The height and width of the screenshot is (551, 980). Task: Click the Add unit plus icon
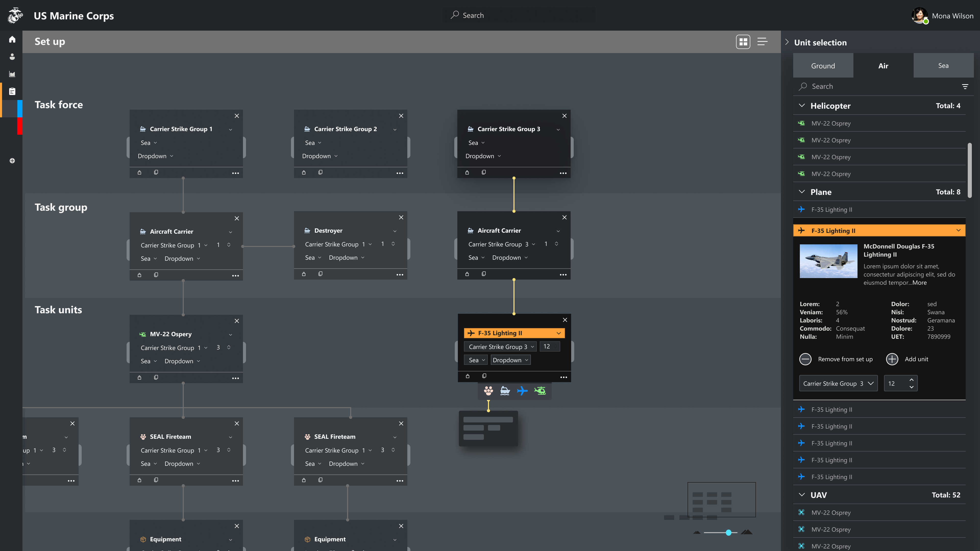tap(892, 359)
